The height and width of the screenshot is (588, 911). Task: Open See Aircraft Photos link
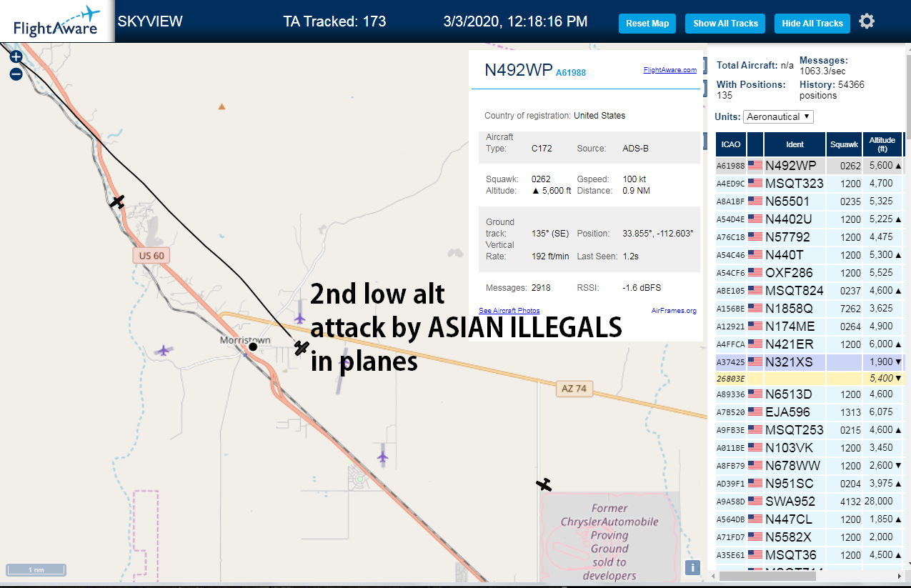point(509,310)
